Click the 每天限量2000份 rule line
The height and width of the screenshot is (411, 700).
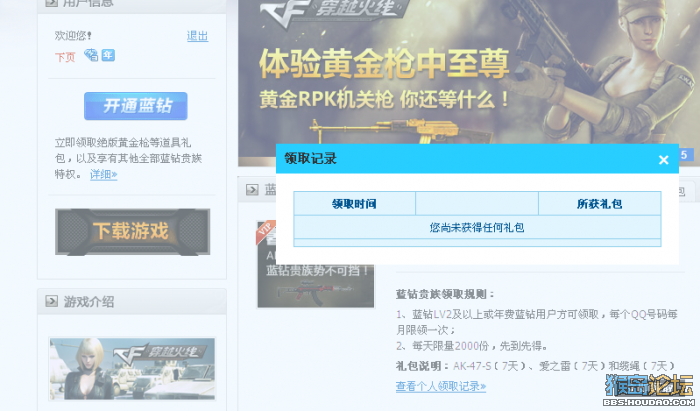point(471,346)
